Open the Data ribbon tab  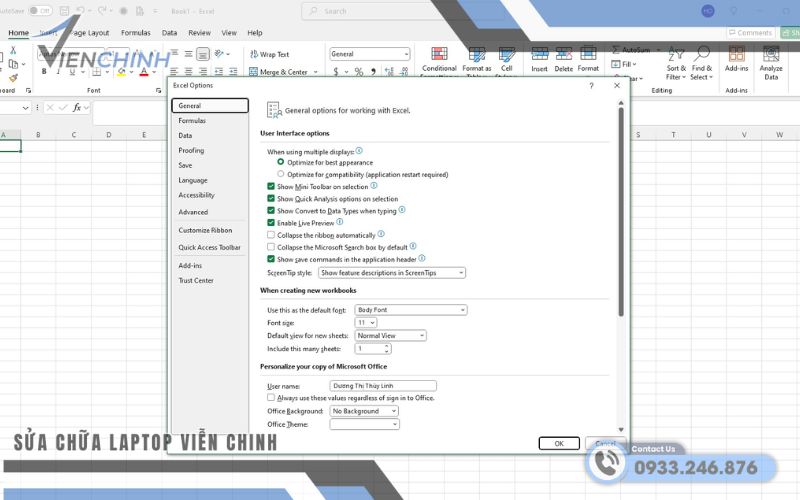pos(169,33)
